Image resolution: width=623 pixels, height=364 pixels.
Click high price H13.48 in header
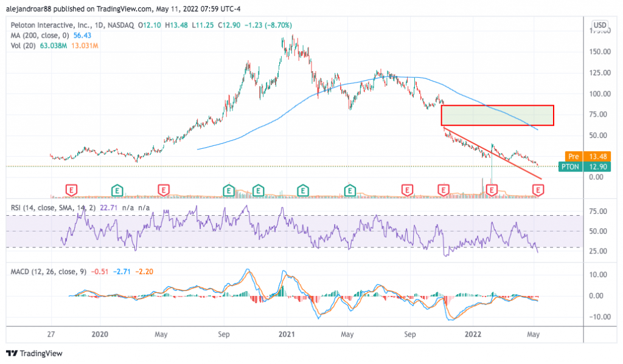[176, 25]
